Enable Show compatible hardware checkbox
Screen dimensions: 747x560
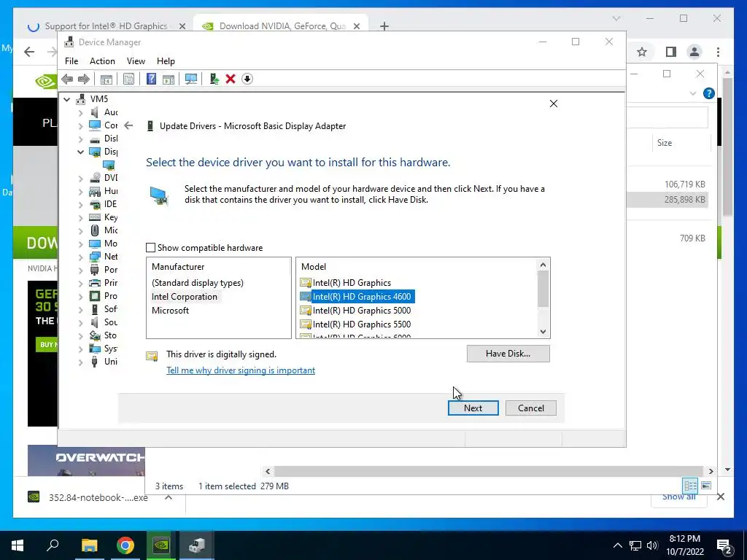point(150,248)
